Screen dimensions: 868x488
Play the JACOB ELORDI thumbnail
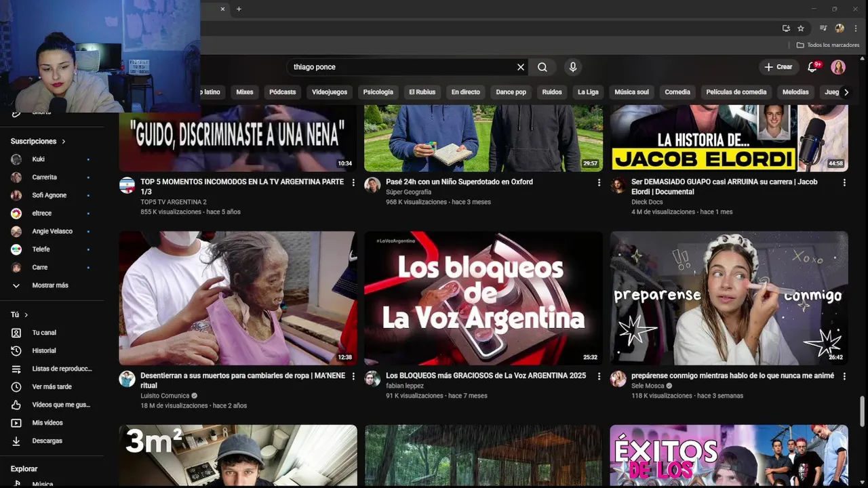click(729, 138)
